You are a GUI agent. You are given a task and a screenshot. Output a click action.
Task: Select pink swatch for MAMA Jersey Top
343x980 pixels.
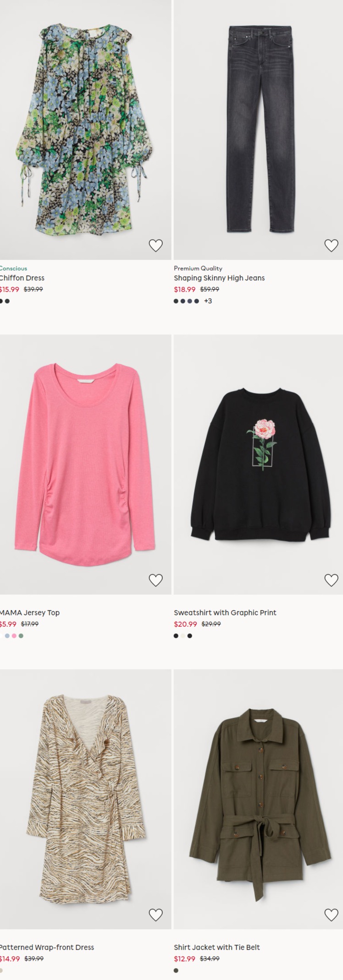14,636
